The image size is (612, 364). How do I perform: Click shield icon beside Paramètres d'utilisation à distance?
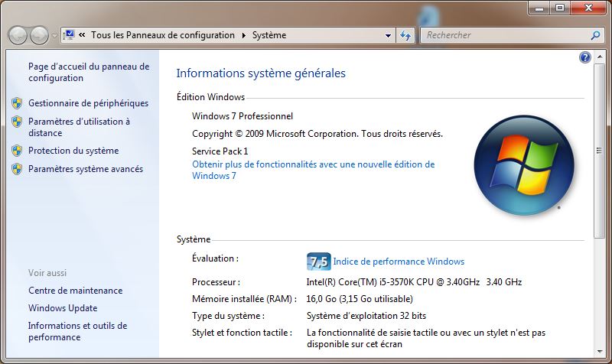click(17, 122)
